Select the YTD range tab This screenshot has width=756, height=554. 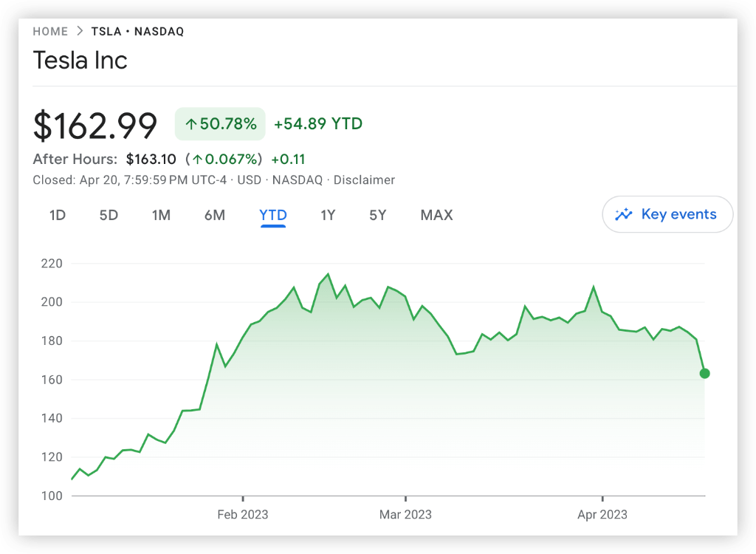tap(273, 216)
